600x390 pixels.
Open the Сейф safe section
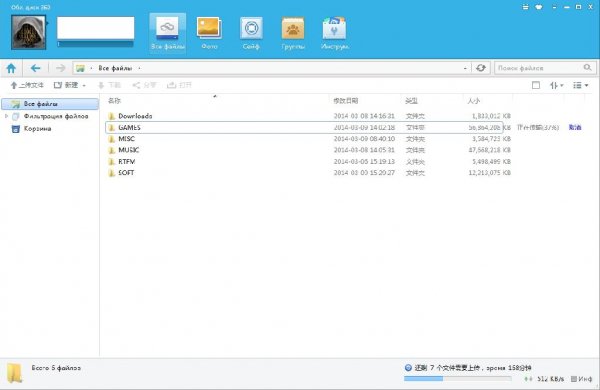pos(251,33)
